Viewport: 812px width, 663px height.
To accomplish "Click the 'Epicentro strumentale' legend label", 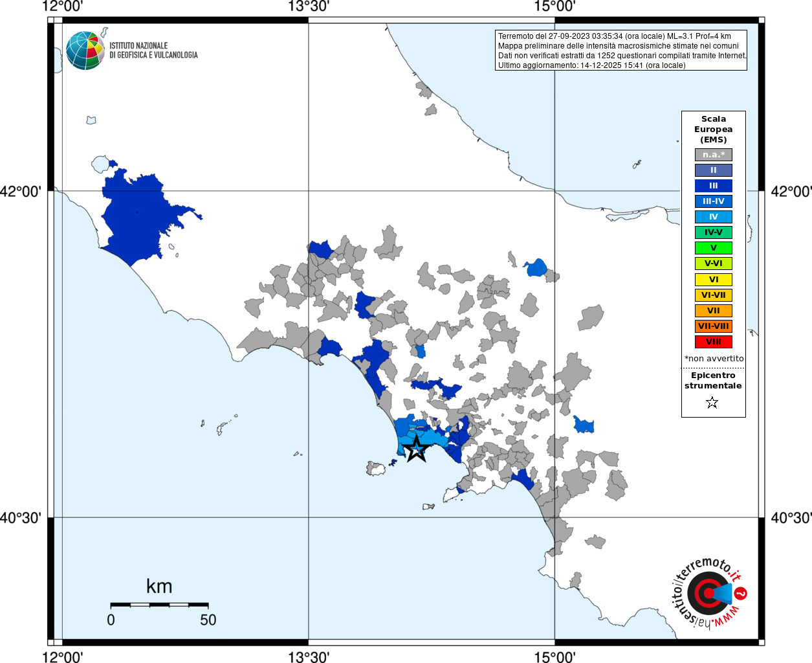I will pos(713,381).
